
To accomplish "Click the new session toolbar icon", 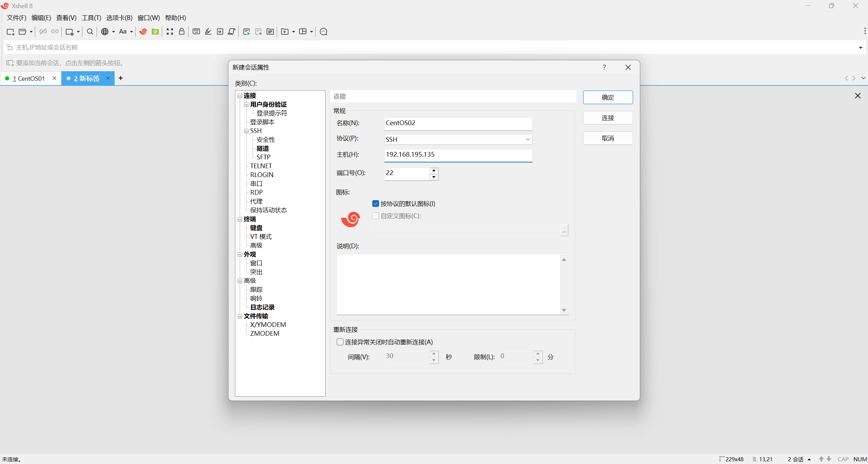I will (10, 32).
